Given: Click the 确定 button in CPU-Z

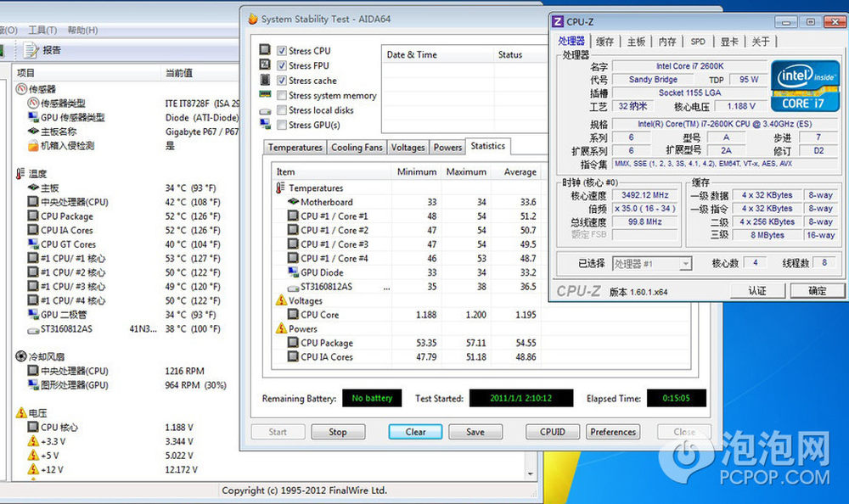Looking at the screenshot, I should point(818,291).
